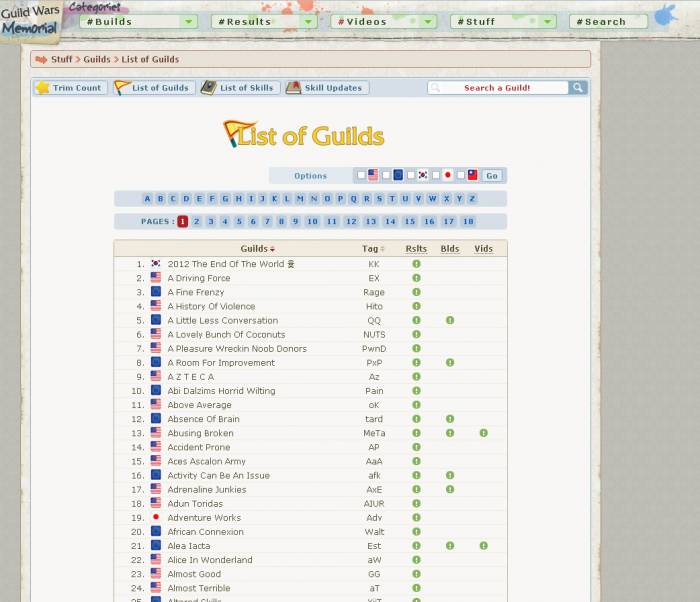Open List of Skills tab
Screen dimensions: 700x602
coord(238,88)
